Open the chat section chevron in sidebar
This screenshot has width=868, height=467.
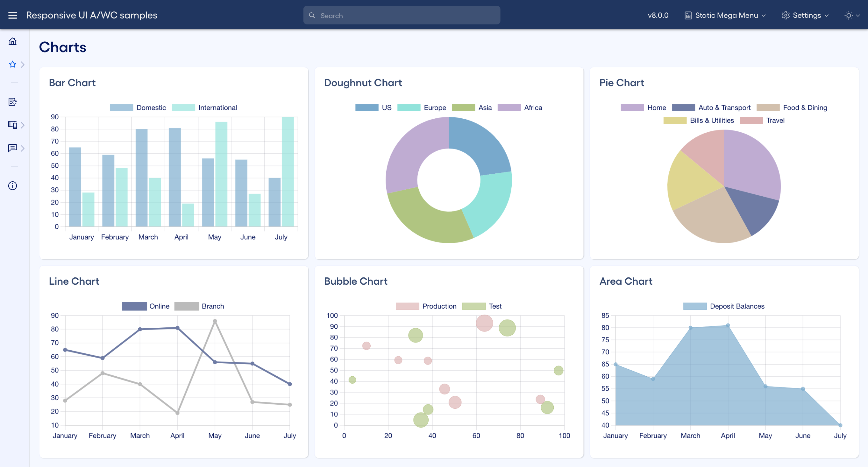pos(23,148)
